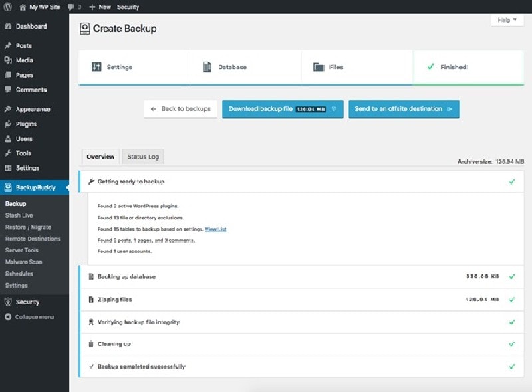Click the Posts pin icon
Image resolution: width=532 pixels, height=392 pixels.
tap(8, 45)
